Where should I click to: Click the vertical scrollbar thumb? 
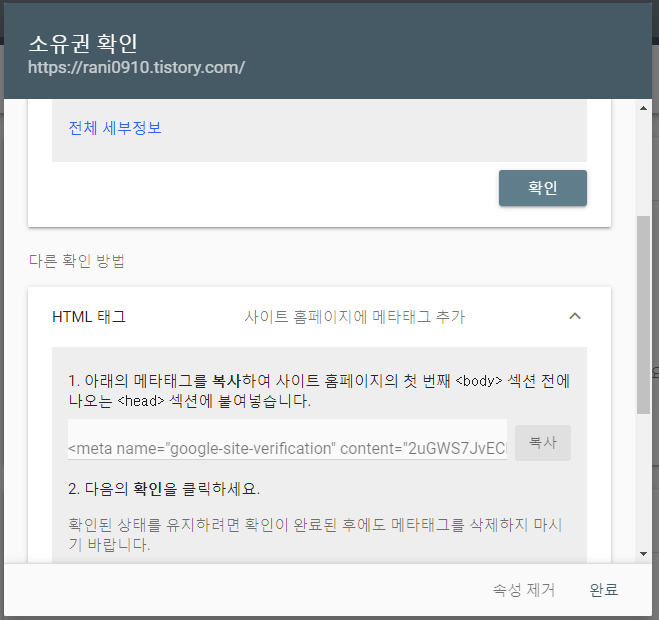643,315
